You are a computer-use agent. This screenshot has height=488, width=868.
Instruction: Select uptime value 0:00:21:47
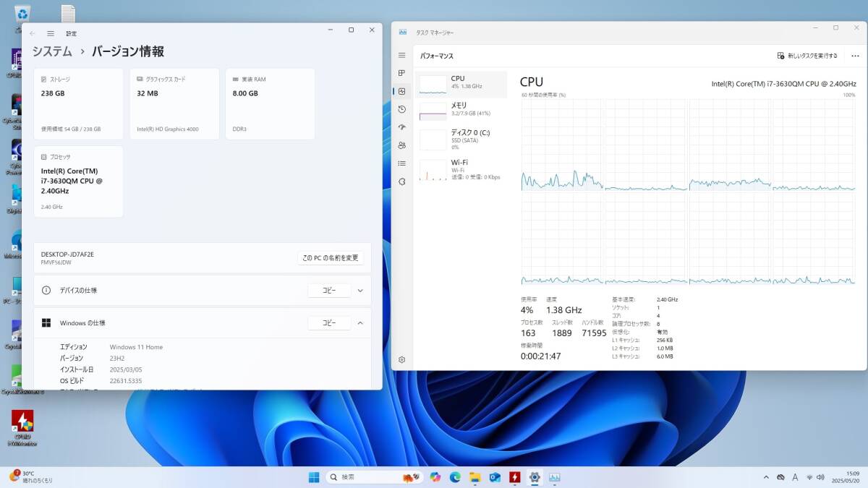tap(540, 356)
